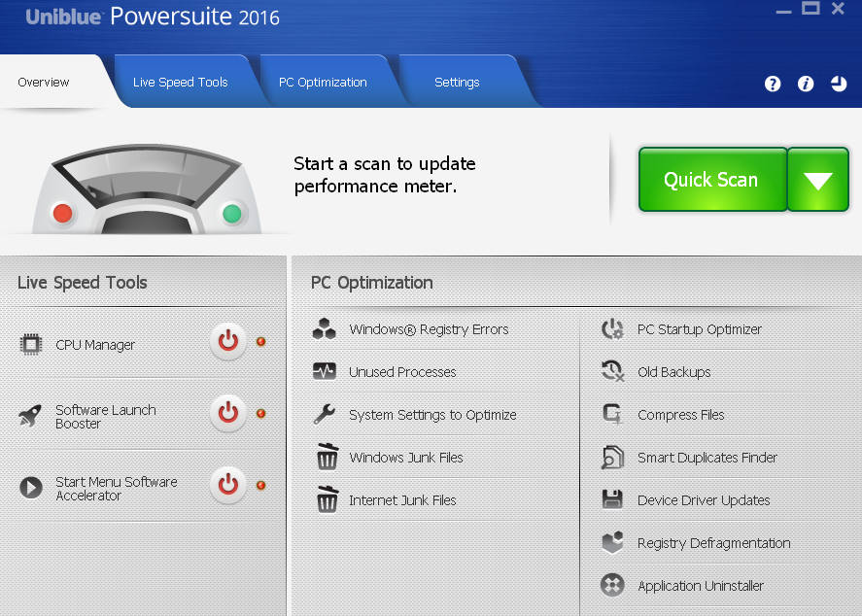Turn on Start Menu Software Accelerator
Image resolution: width=862 pixels, height=616 pixels.
click(227, 485)
